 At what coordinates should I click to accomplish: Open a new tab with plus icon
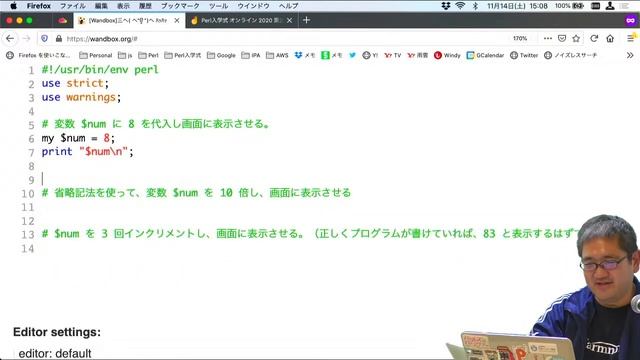tap(307, 20)
